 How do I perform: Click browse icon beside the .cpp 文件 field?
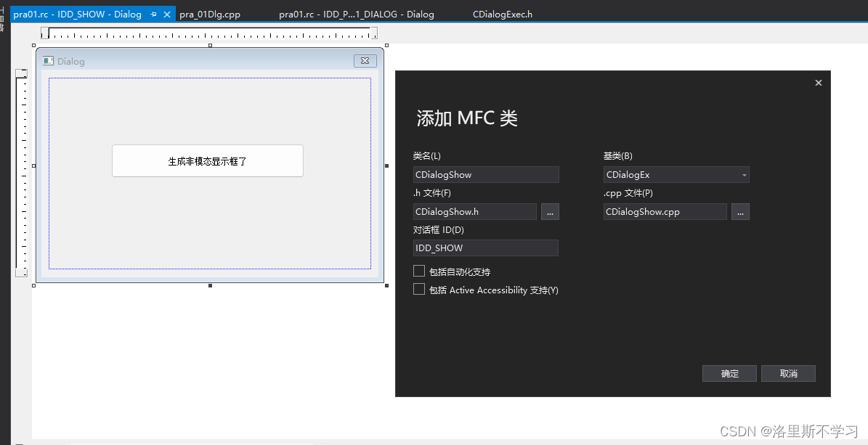[x=740, y=211]
